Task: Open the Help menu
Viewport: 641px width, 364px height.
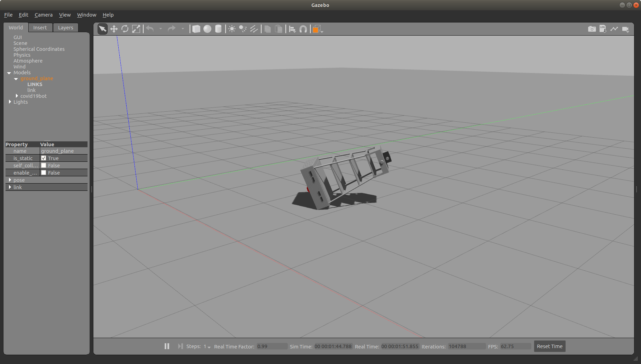Action: click(108, 15)
